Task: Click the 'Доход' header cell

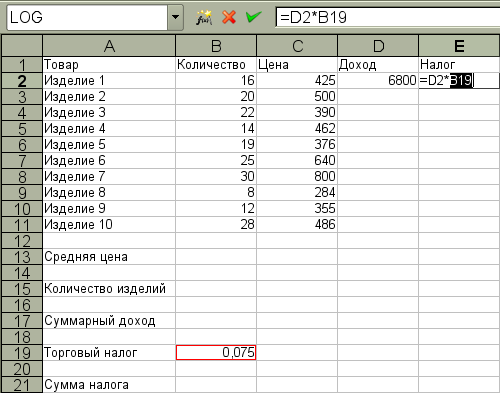Action: (378, 65)
